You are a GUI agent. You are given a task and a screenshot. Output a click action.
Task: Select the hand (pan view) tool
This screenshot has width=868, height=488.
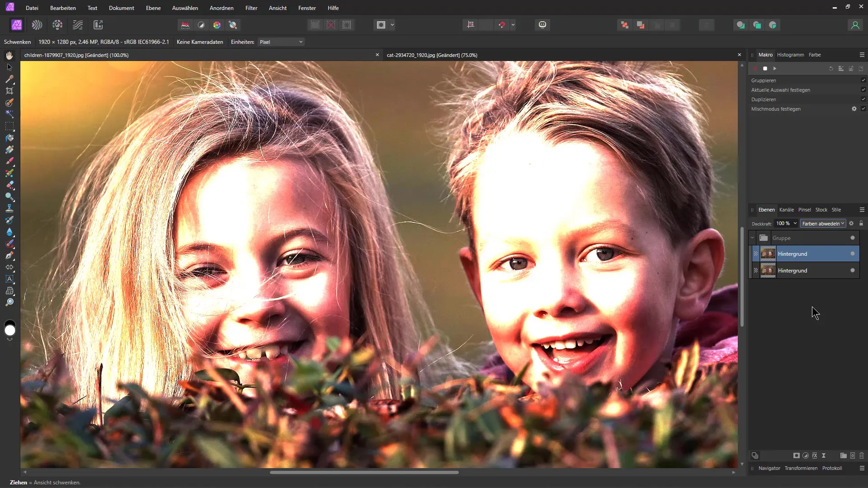click(9, 56)
